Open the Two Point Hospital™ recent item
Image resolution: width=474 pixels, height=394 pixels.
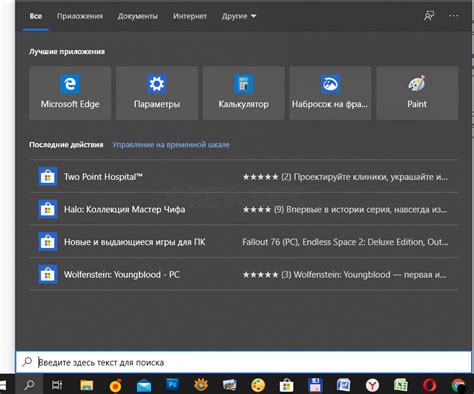click(x=244, y=176)
